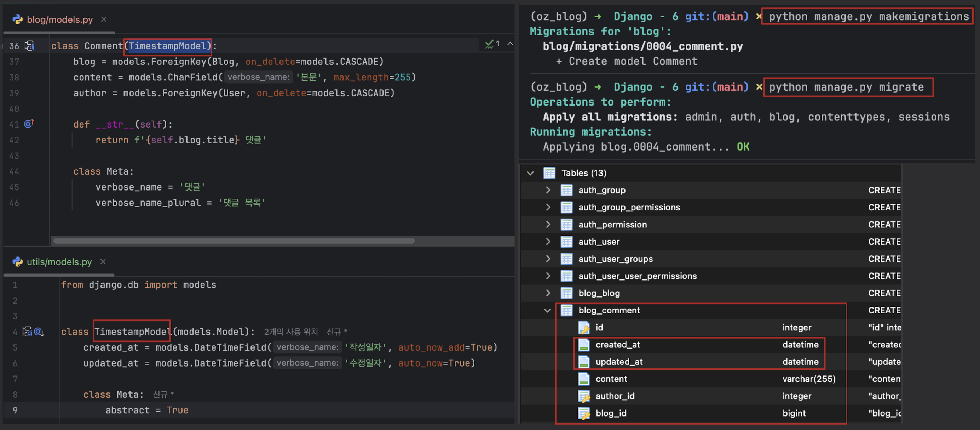
Task: Expand the blog_blog table node
Action: click(x=548, y=293)
